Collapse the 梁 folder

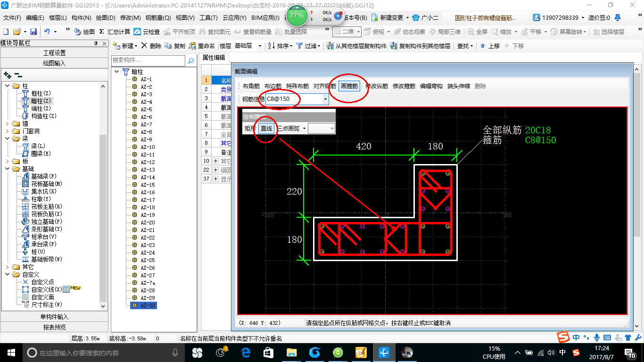click(x=8, y=139)
